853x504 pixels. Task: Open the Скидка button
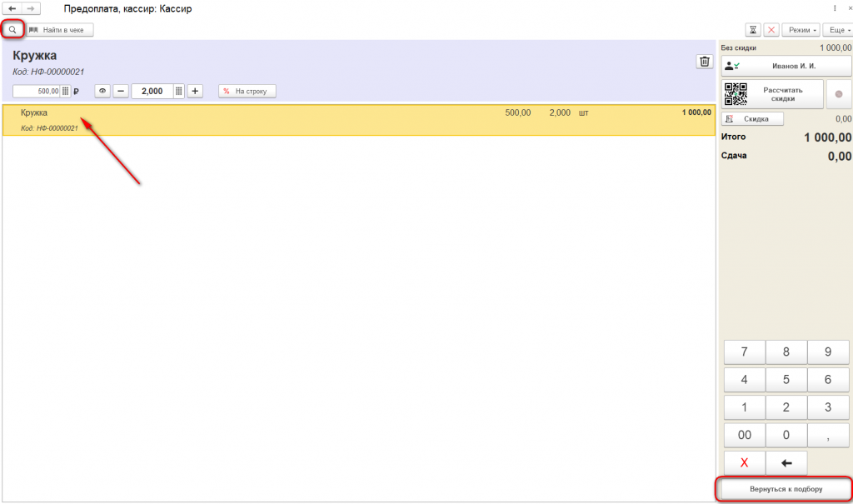[x=752, y=118]
